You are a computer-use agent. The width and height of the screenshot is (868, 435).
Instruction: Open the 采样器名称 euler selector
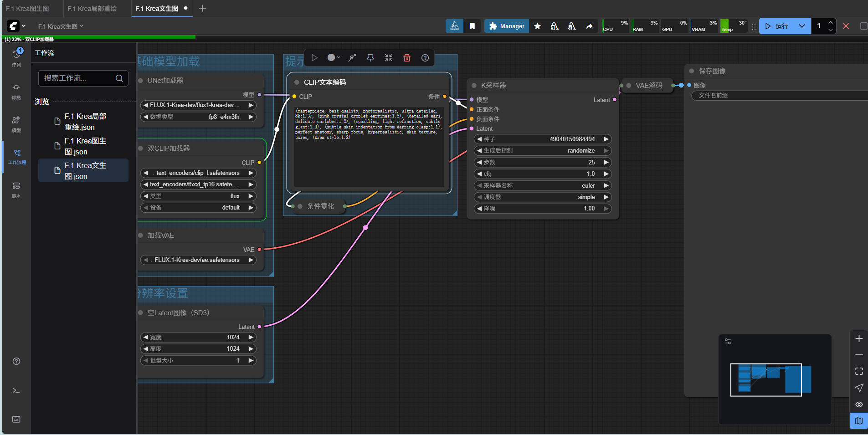[543, 186]
